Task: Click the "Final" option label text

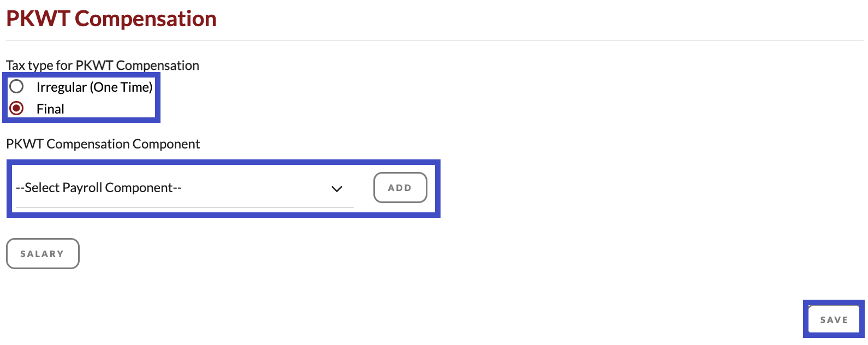Action: tap(50, 109)
